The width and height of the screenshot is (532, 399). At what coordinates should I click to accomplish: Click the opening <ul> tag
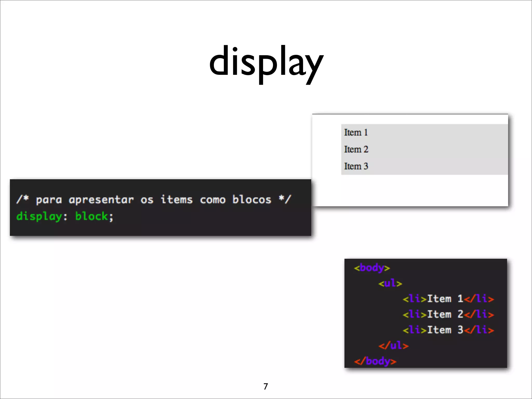point(390,283)
